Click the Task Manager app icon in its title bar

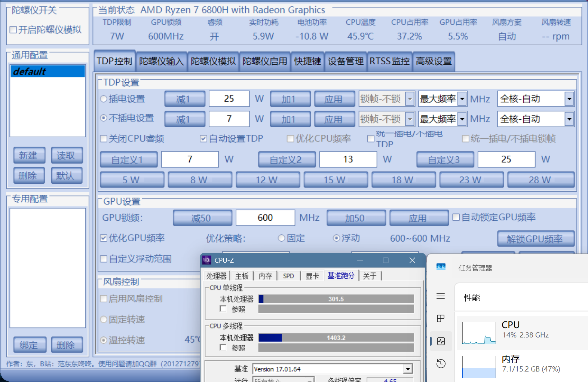pos(441,267)
